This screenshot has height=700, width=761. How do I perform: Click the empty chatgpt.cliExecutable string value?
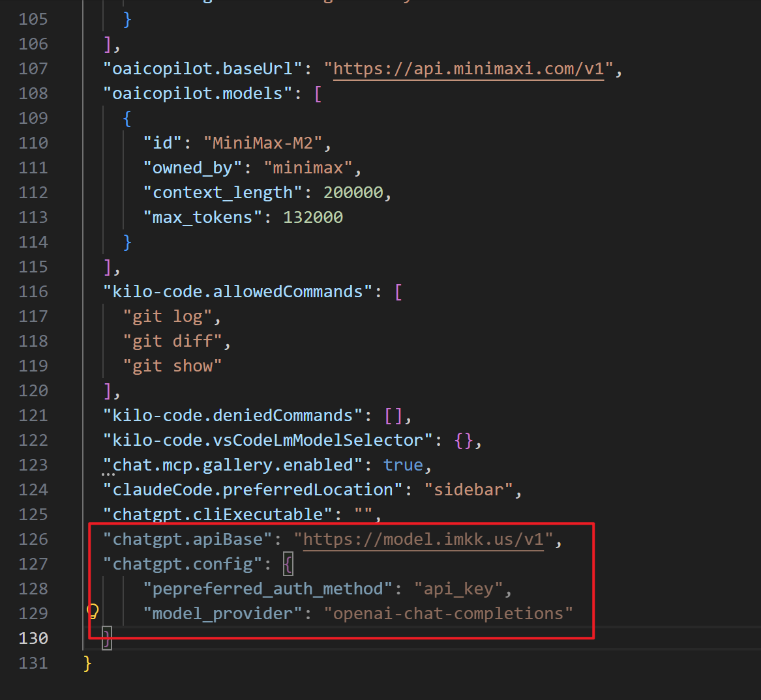(363, 514)
